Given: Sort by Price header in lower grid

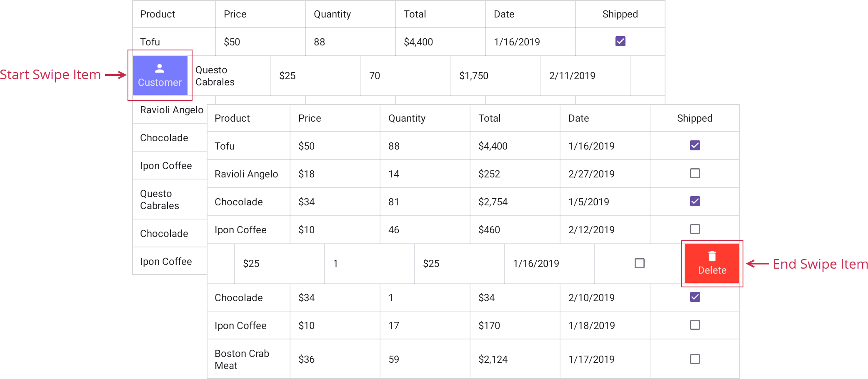Looking at the screenshot, I should pyautogui.click(x=310, y=118).
